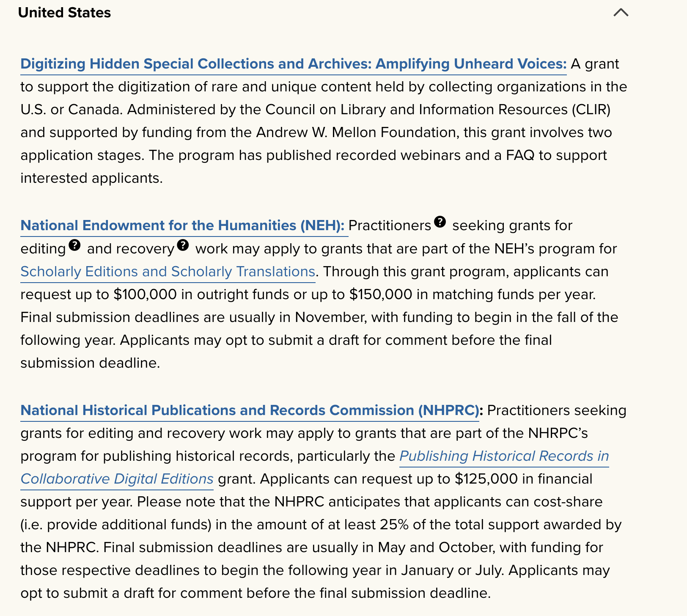Toggle visibility of United States section content

(621, 13)
